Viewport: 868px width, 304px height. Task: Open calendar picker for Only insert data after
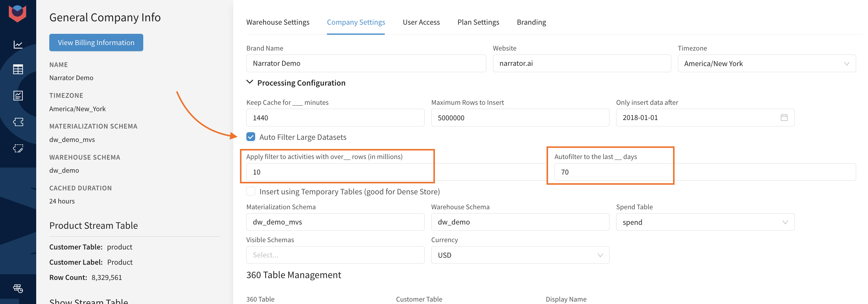784,117
